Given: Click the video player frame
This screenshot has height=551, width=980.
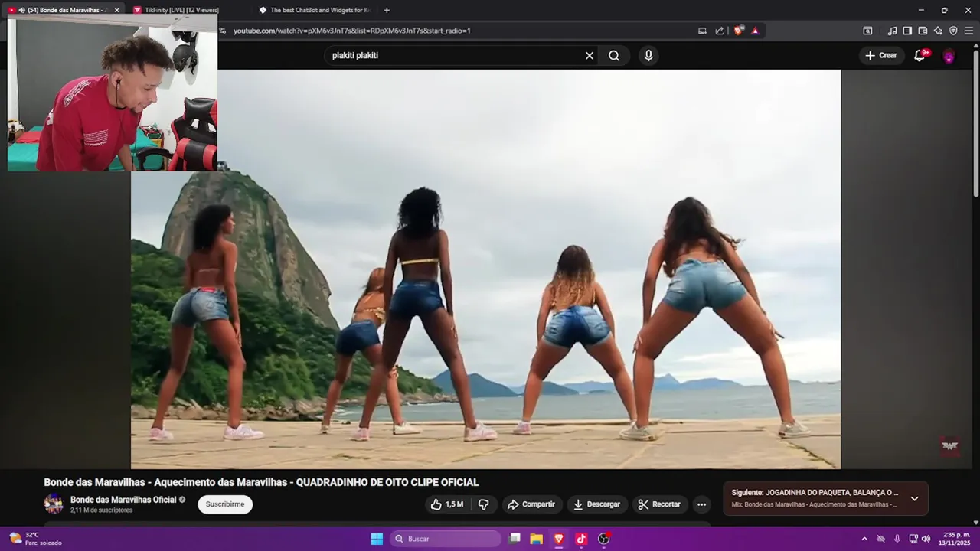Looking at the screenshot, I should click(x=485, y=269).
